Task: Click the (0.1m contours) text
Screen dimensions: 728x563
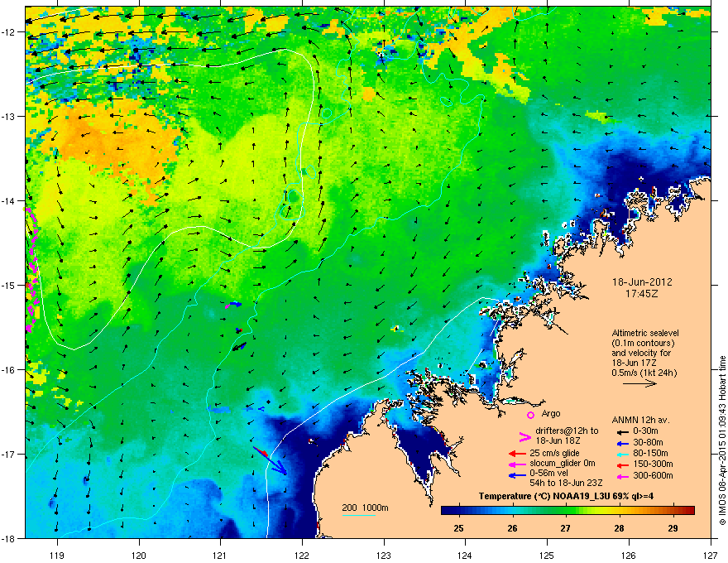Action: (x=643, y=343)
